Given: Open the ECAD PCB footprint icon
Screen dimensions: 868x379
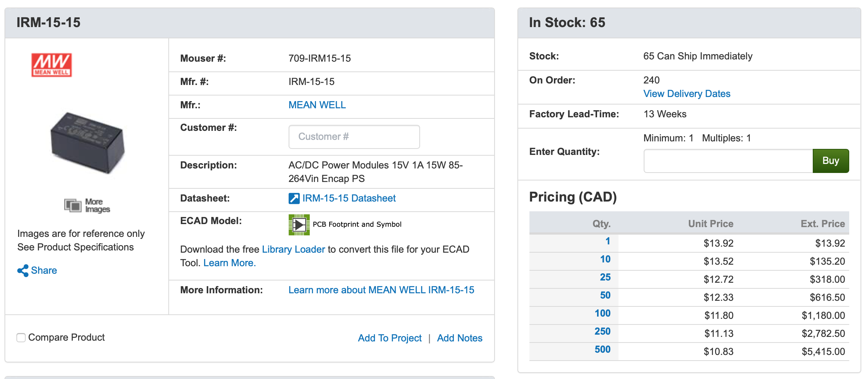Looking at the screenshot, I should (299, 225).
